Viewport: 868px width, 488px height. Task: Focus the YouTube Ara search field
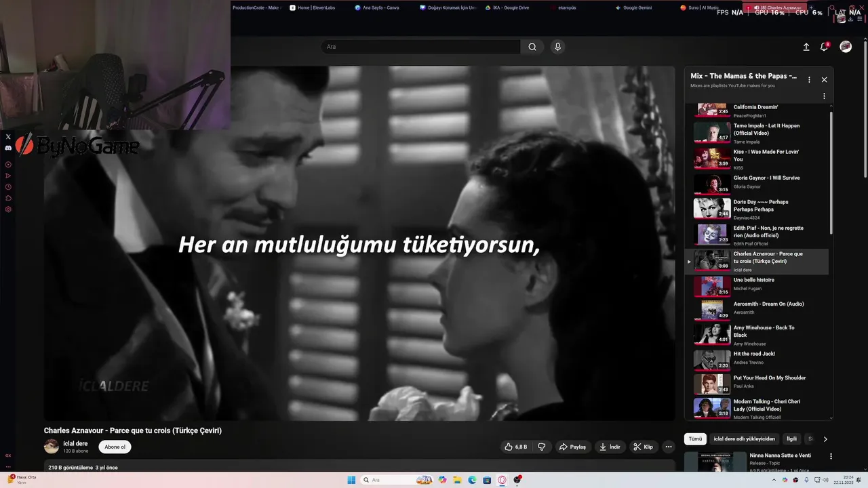point(420,47)
